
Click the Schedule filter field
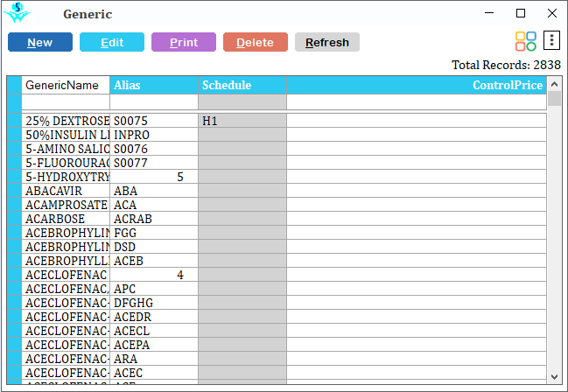coord(242,101)
